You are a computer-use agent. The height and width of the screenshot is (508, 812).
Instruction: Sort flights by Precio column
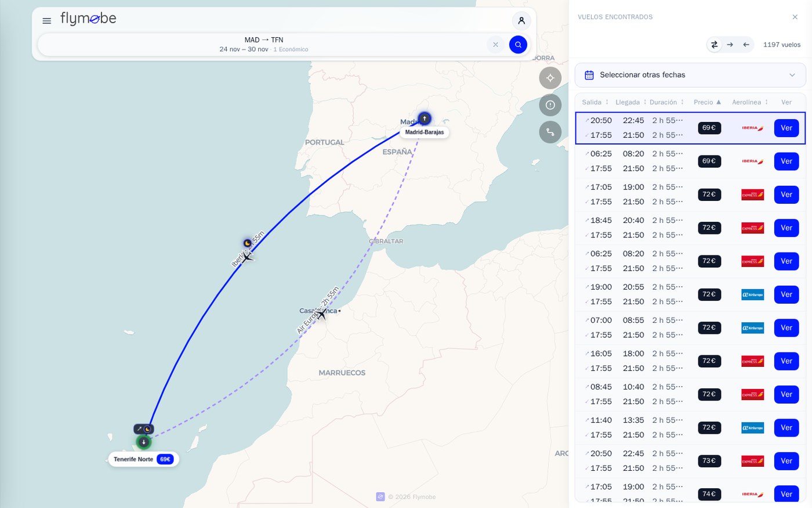pos(708,102)
